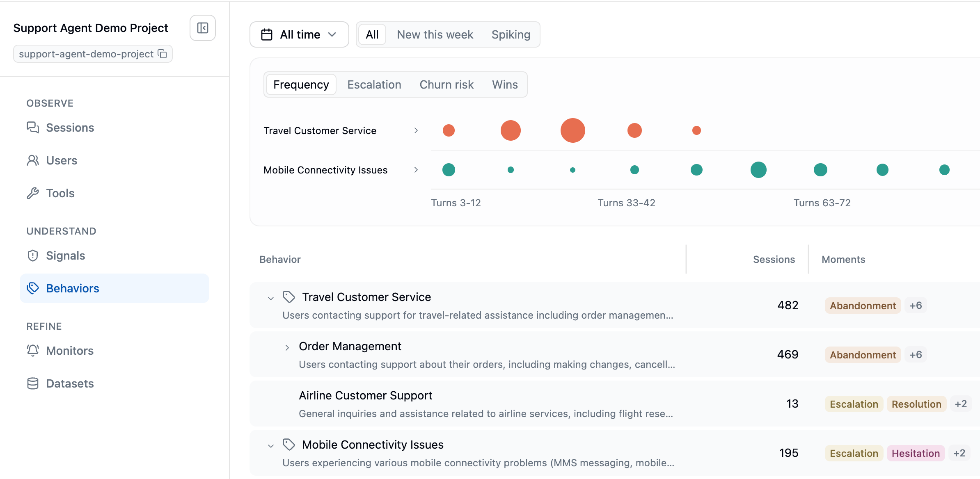The height and width of the screenshot is (479, 980).
Task: Click the Turns 3-12 axis label
Action: click(456, 203)
